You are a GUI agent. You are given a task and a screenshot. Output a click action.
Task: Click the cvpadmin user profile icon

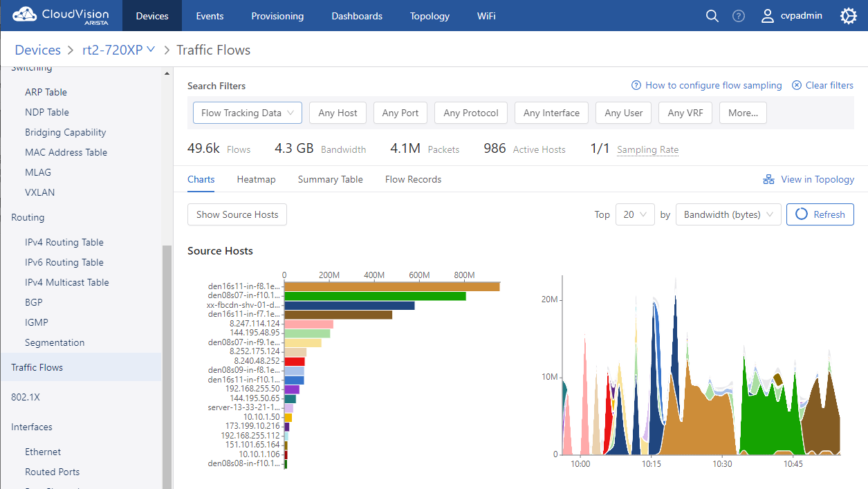(768, 15)
